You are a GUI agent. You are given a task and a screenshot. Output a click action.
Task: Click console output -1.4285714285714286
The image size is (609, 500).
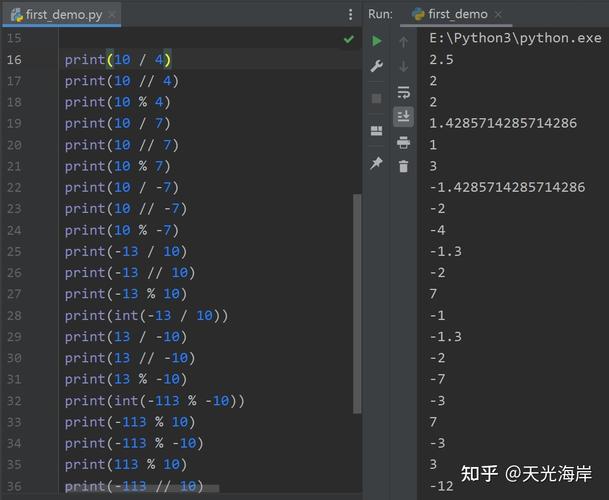click(x=507, y=187)
